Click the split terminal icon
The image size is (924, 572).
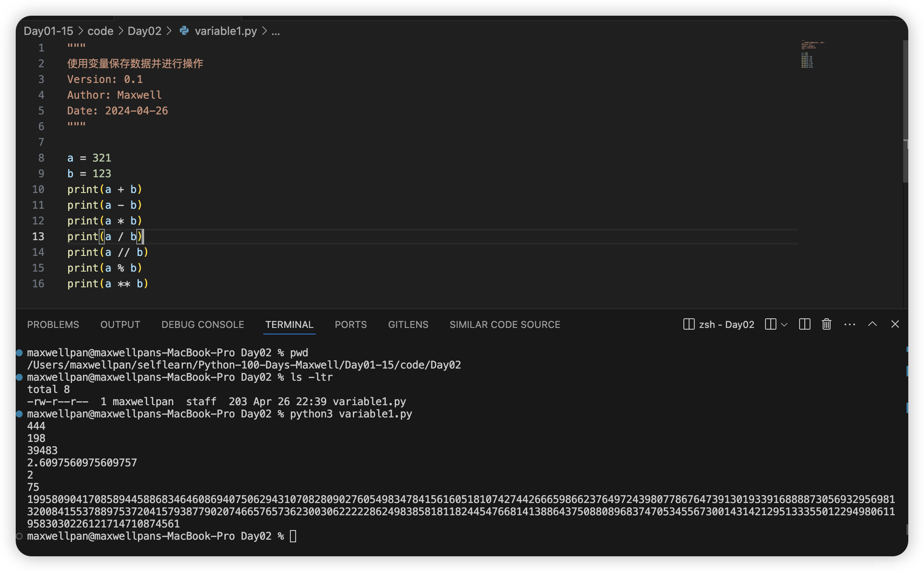(770, 324)
